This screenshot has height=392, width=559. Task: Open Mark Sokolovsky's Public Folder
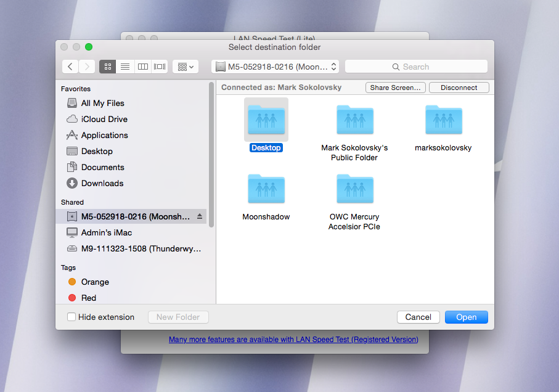click(354, 121)
